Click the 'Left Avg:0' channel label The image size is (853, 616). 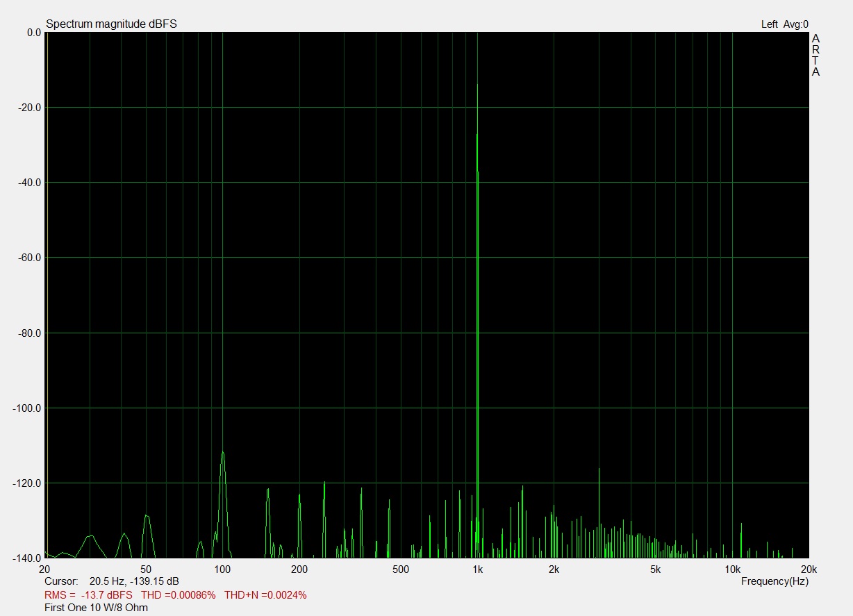(x=785, y=24)
